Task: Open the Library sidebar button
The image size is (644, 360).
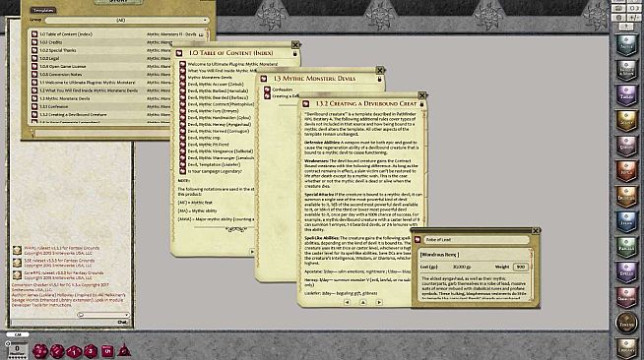Action: pyautogui.click(x=626, y=348)
